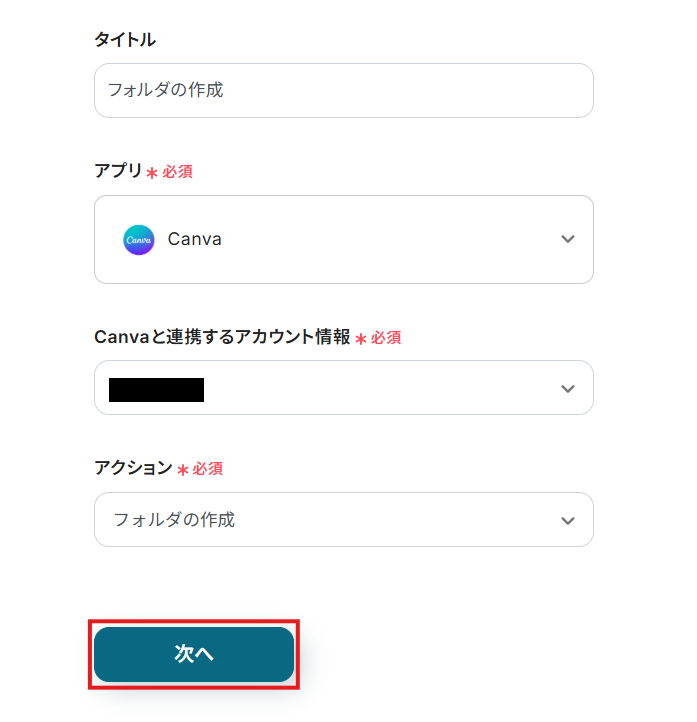Click the アクション field label
The image size is (697, 722).
point(133,468)
